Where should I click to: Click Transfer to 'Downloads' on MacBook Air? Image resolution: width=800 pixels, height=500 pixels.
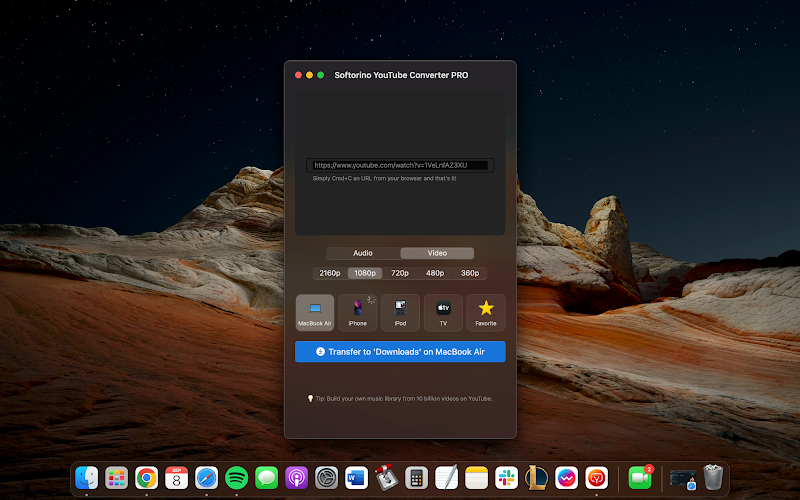tap(400, 352)
